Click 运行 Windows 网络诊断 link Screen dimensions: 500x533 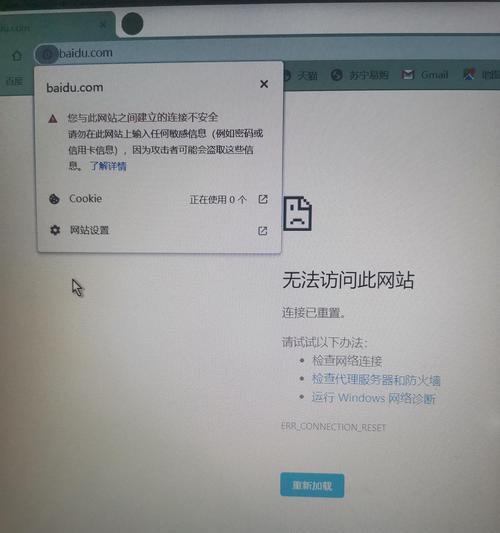[x=374, y=398]
